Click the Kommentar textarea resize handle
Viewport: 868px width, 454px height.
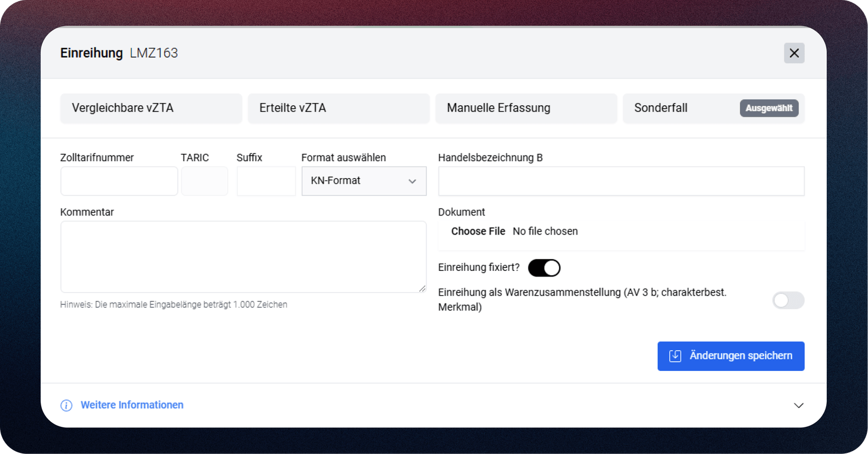pos(422,288)
